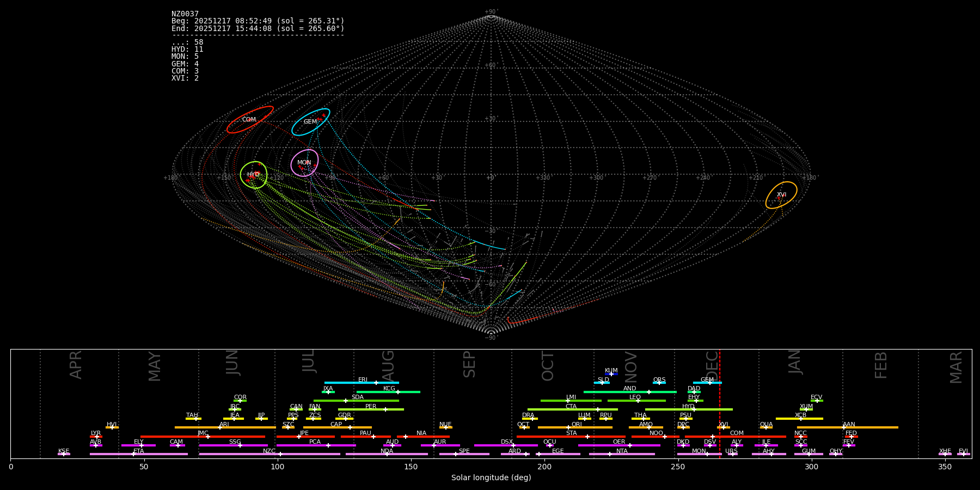The width and height of the screenshot is (980, 490).
Task: Click the ETA shower bar
Action: [x=139, y=454]
